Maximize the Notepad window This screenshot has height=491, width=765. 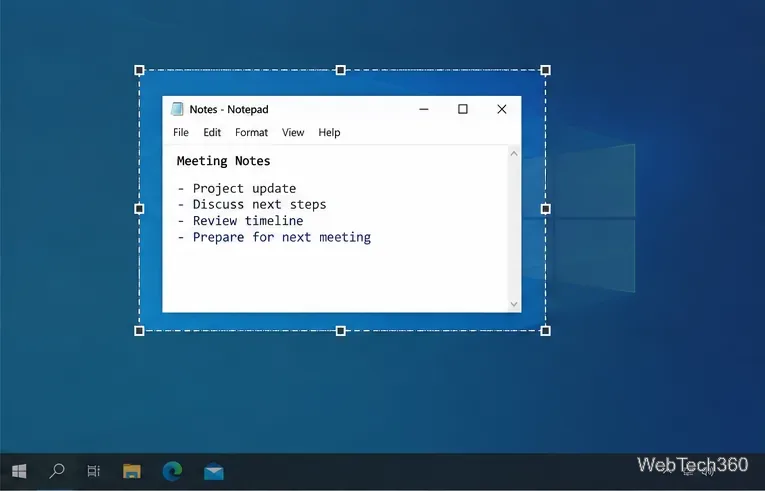click(x=463, y=109)
